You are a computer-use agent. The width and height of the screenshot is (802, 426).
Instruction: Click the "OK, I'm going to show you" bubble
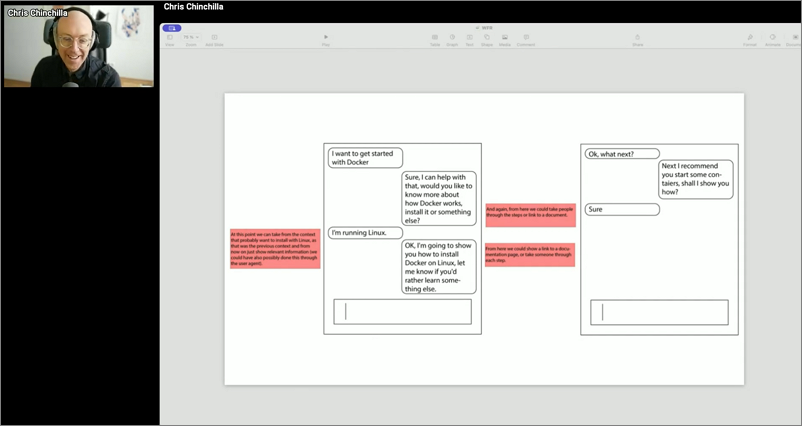(x=439, y=267)
